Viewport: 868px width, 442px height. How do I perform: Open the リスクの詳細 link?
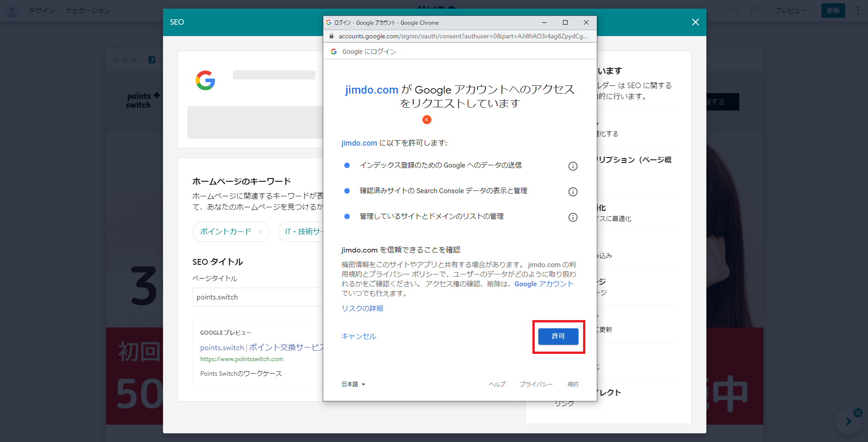362,309
